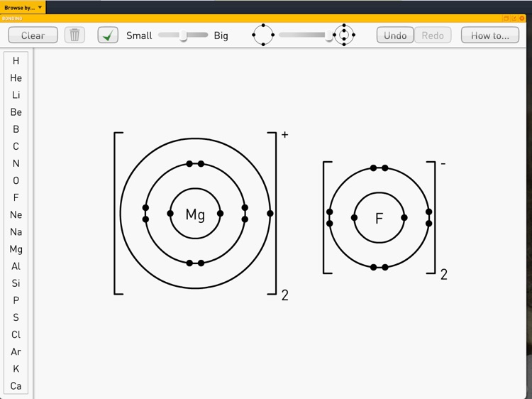The height and width of the screenshot is (399, 532).
Task: Select element P from the list
Action: tap(16, 300)
